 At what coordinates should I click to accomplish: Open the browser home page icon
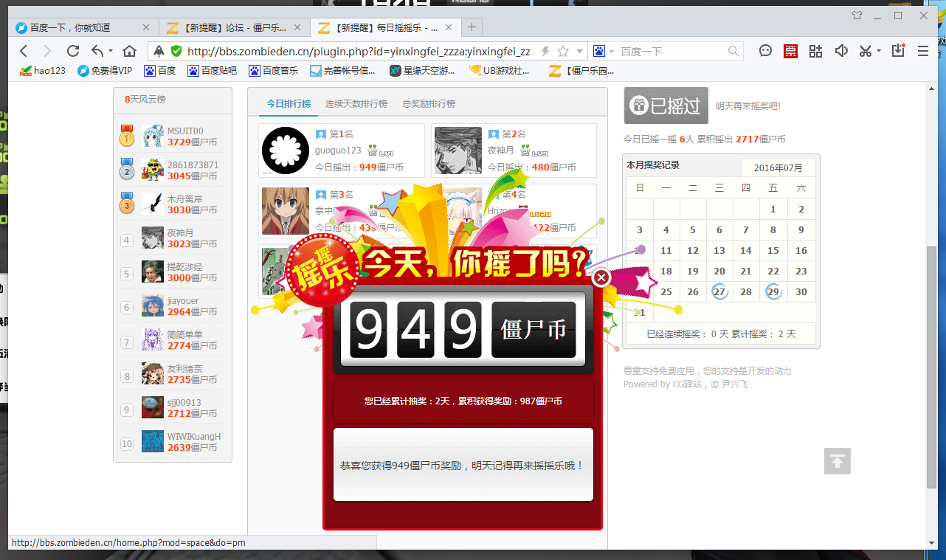click(x=129, y=51)
